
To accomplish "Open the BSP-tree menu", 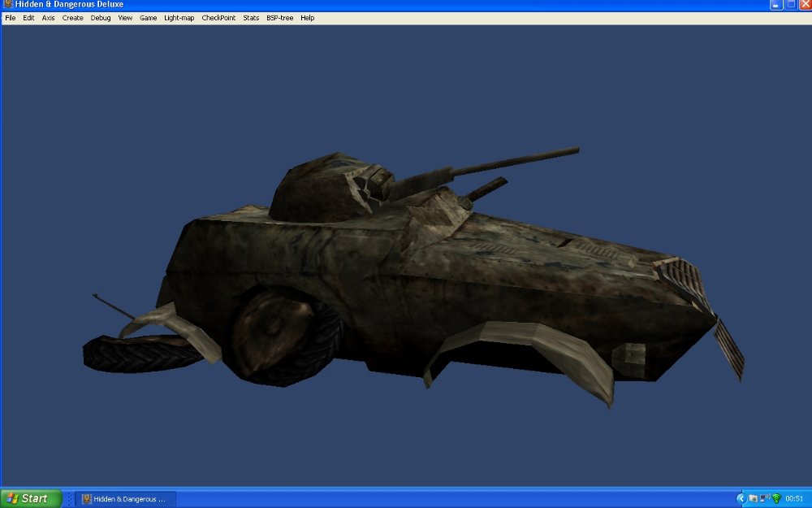I will point(279,18).
